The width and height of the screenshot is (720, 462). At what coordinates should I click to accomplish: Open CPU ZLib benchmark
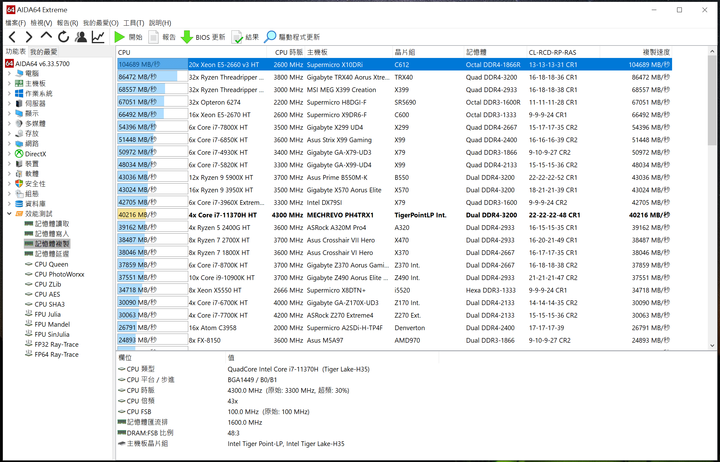[43, 284]
